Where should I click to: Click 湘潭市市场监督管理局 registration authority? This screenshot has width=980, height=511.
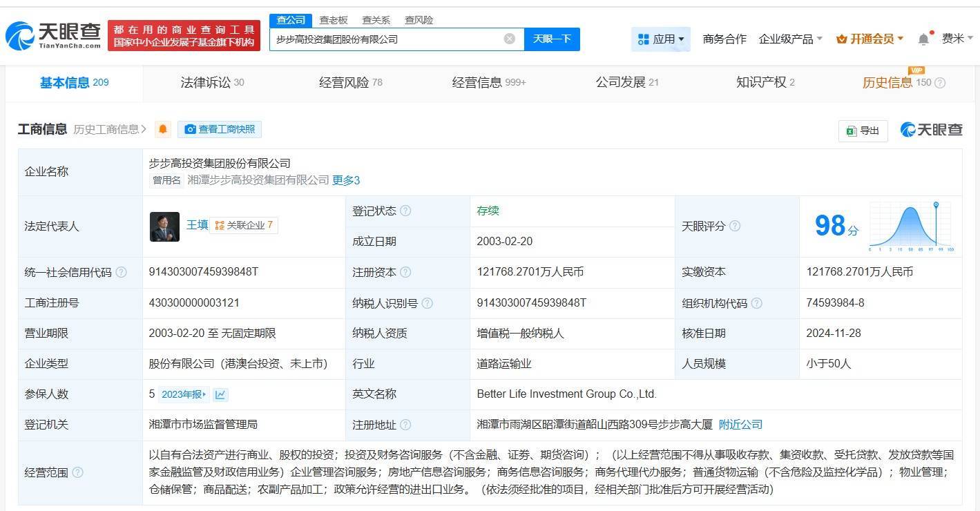203,424
